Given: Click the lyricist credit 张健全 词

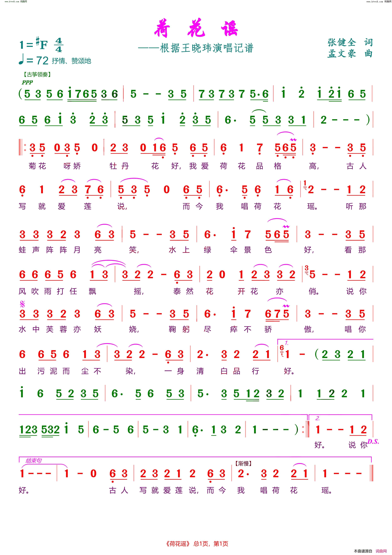Looking at the screenshot, I should click(x=350, y=42).
